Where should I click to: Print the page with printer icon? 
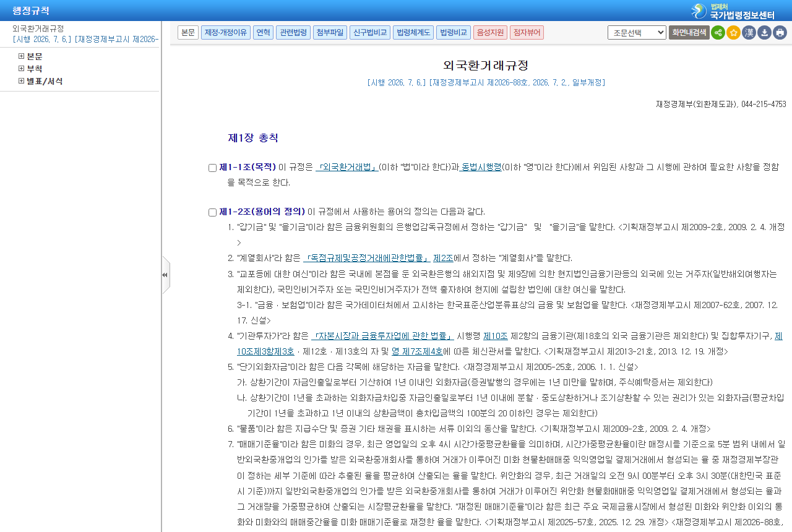(780, 33)
